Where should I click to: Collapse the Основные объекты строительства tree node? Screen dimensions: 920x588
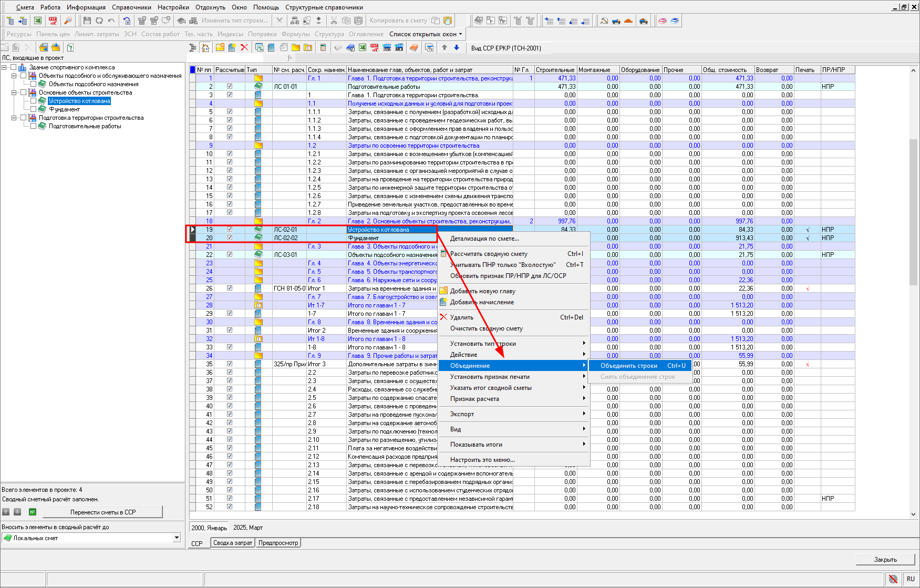(14, 92)
